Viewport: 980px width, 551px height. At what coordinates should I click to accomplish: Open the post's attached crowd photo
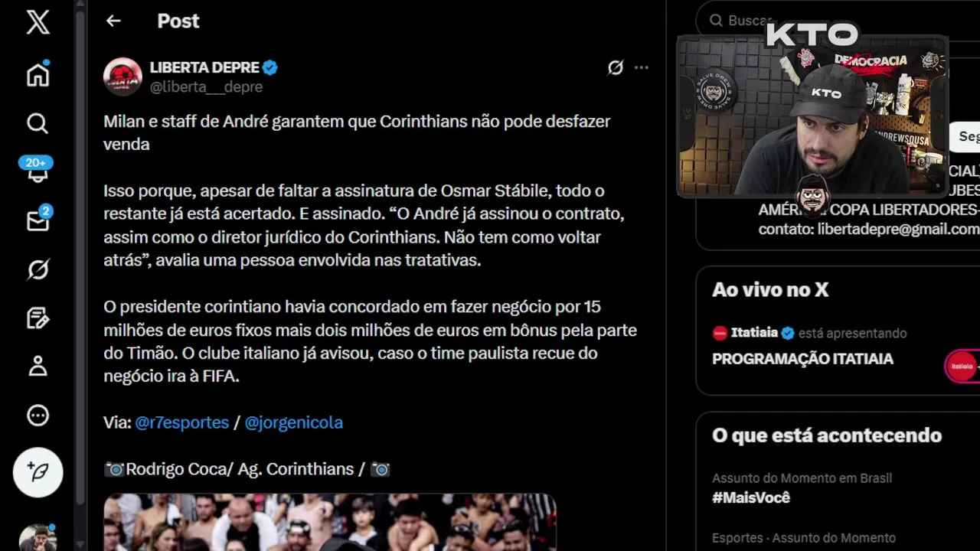(330, 522)
